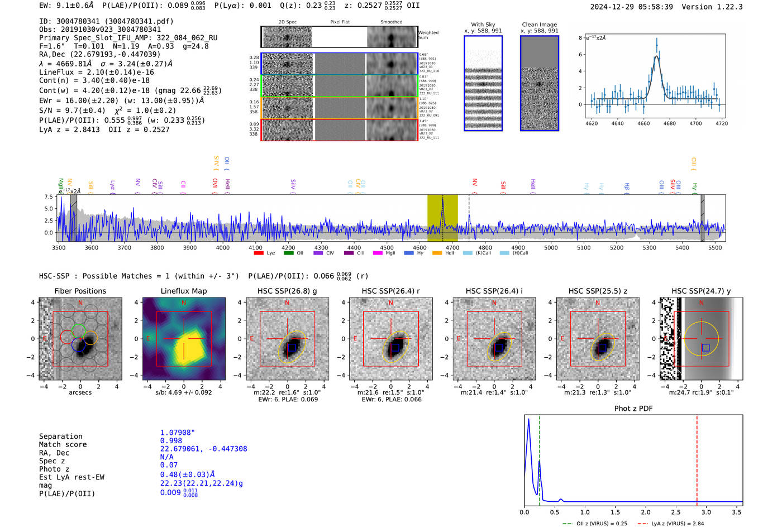
Task: Click the OII green legend swatch
Action: tap(288, 253)
